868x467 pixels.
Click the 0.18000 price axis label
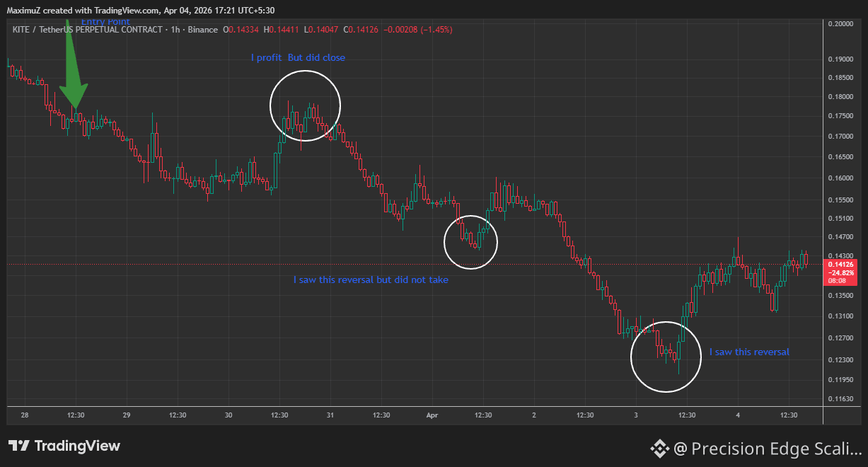pyautogui.click(x=840, y=96)
